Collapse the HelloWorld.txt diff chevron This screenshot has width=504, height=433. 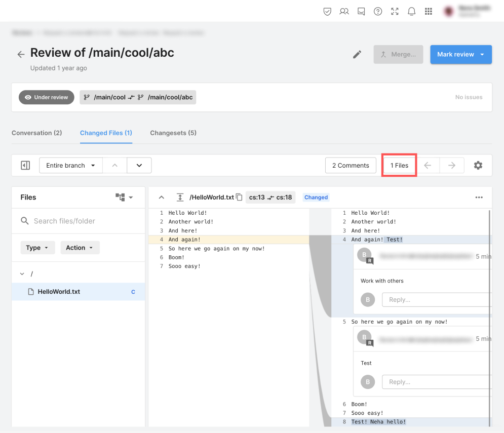pos(161,198)
